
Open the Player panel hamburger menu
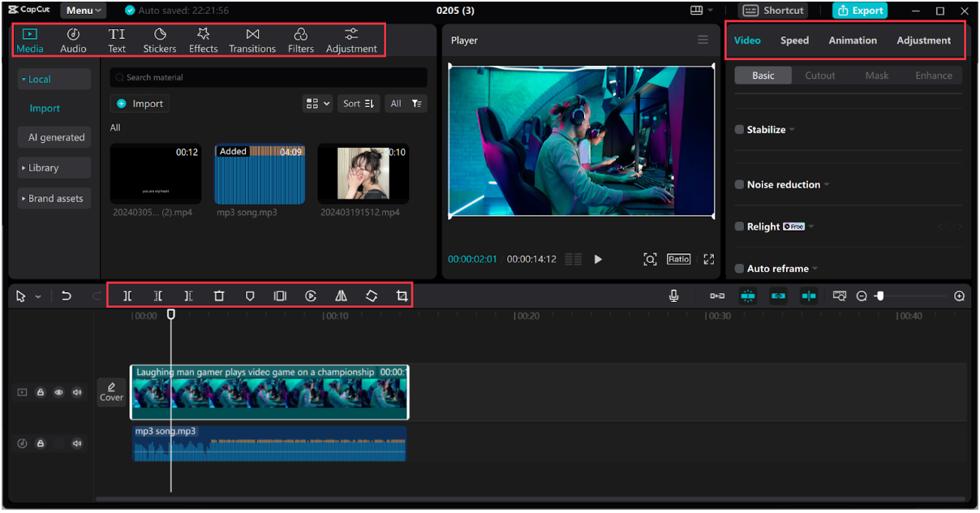coord(703,40)
